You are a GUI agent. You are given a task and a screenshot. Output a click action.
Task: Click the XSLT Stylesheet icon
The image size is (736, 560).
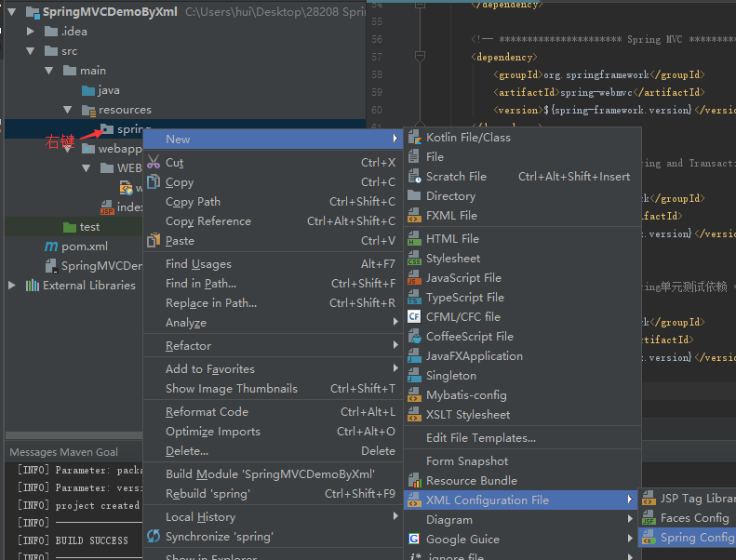click(414, 415)
